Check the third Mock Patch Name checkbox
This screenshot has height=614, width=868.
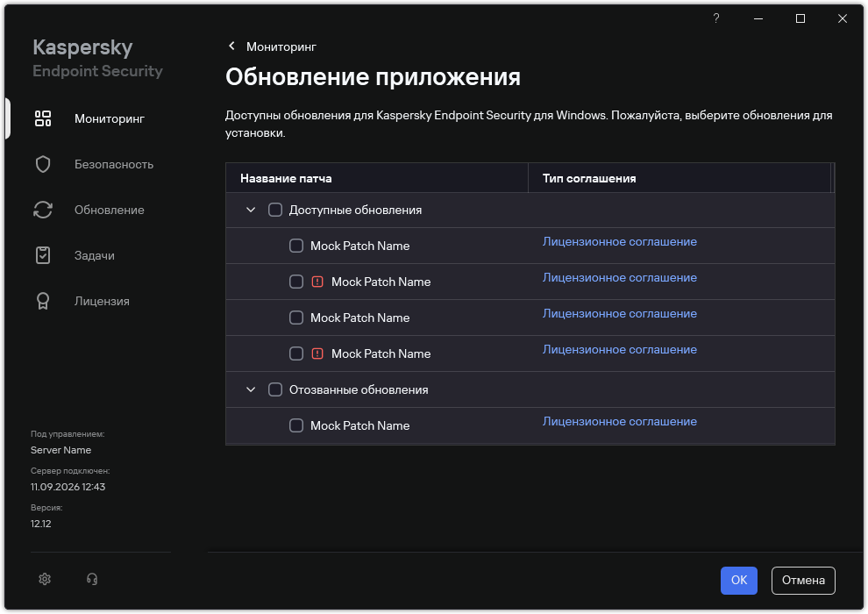(296, 318)
